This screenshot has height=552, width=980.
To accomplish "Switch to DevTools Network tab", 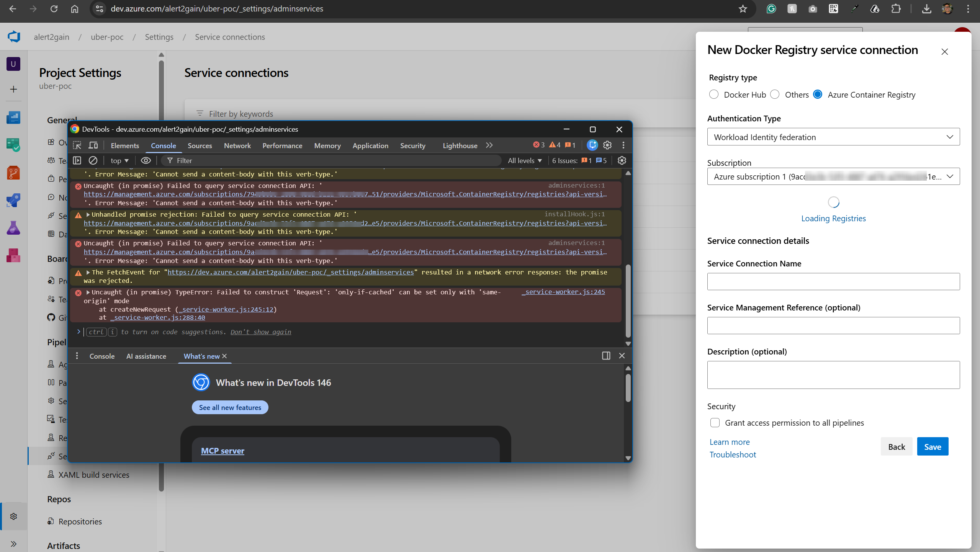I will (x=237, y=146).
